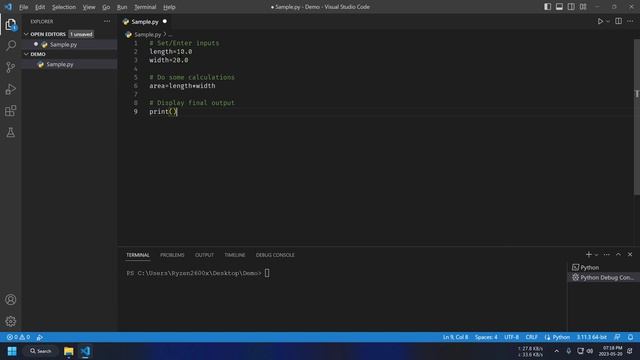Image resolution: width=640 pixels, height=360 pixels.
Task: Switch to the TERMINAL panel tab
Action: pyautogui.click(x=138, y=255)
